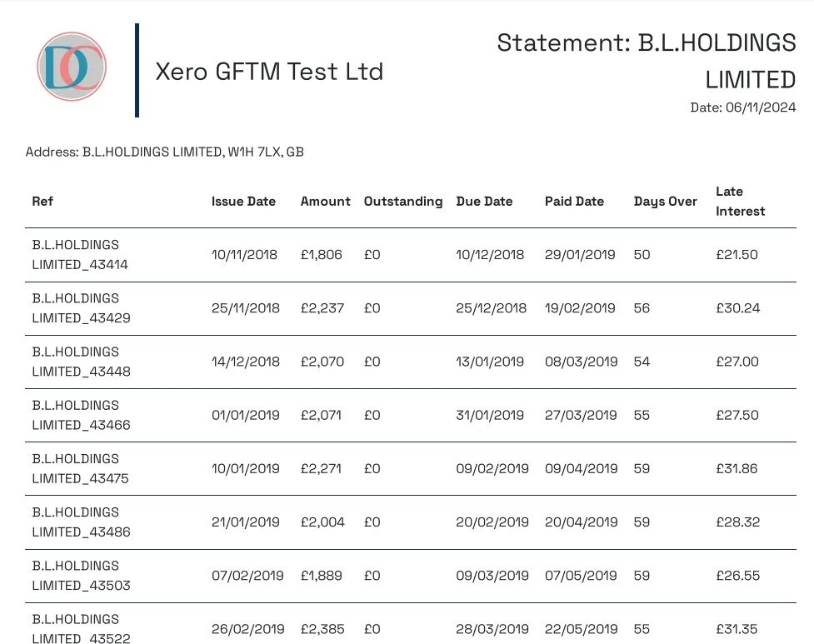Image resolution: width=814 pixels, height=644 pixels.
Task: Click paid date 22/05/2019
Action: click(x=581, y=629)
